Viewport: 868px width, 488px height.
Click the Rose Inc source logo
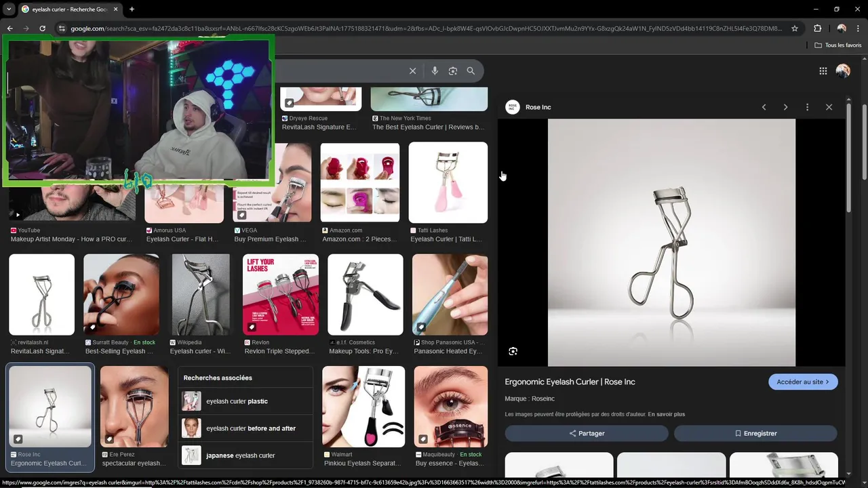click(x=513, y=107)
